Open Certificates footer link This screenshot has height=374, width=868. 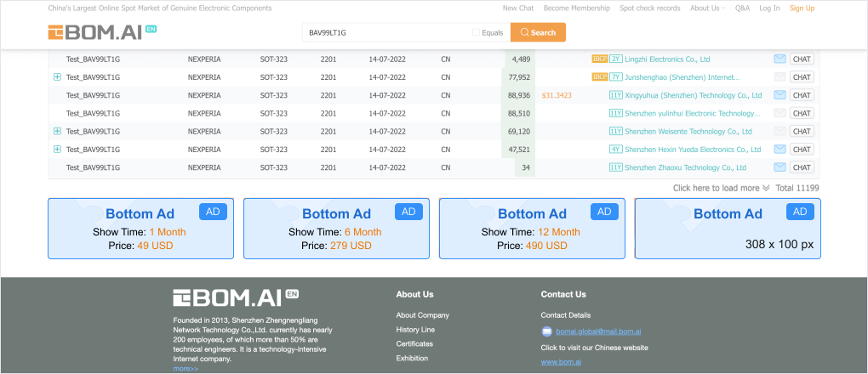pos(414,343)
